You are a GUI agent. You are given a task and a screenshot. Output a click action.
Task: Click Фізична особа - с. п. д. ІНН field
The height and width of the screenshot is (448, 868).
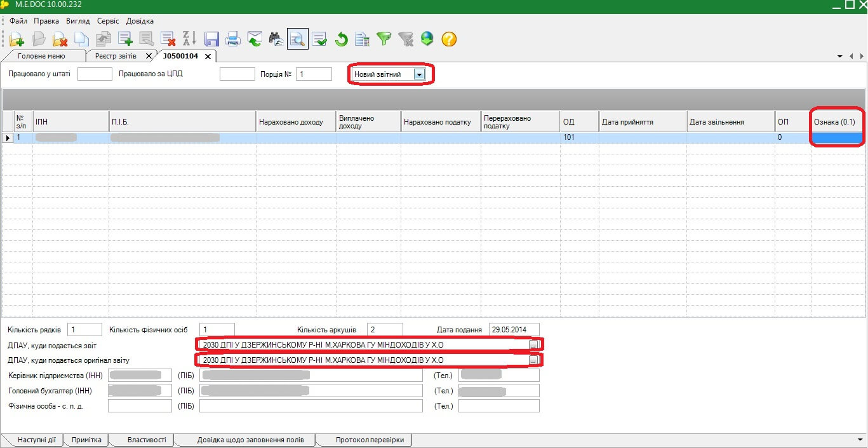140,406
